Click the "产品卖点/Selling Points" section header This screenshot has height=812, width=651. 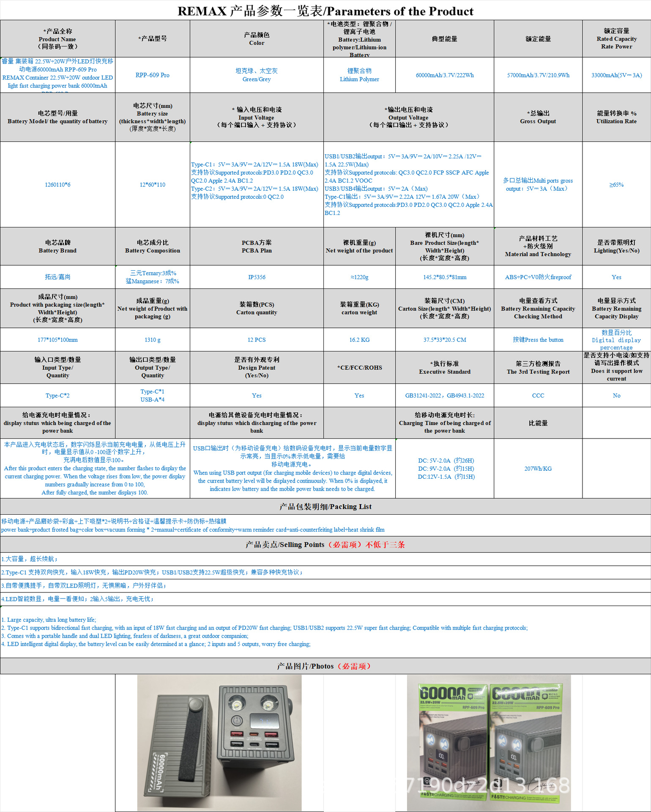coord(325,545)
